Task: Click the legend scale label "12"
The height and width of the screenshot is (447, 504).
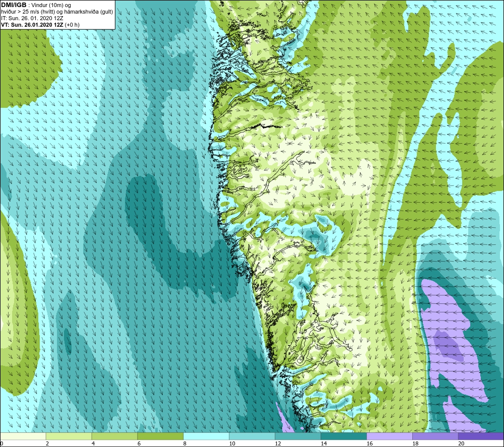Action: pos(278,444)
